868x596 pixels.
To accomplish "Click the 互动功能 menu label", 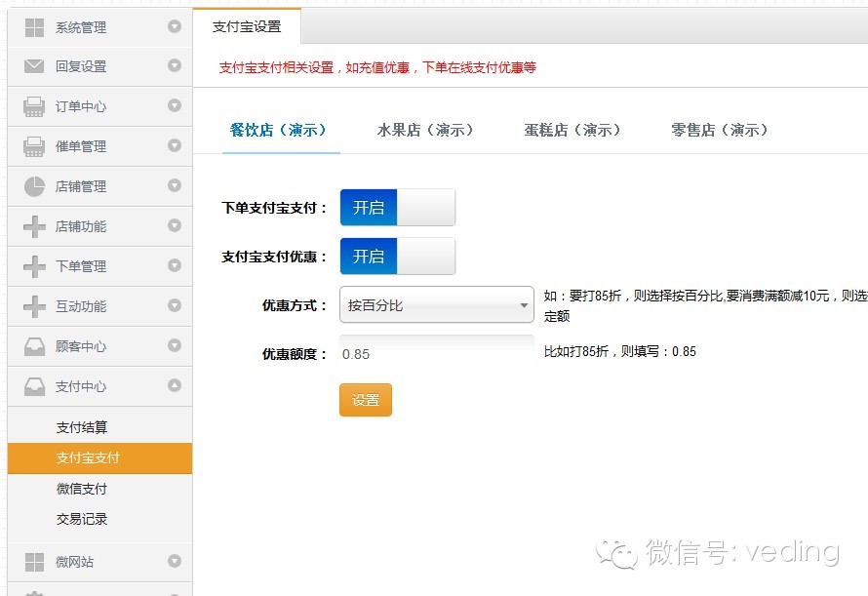I will point(81,306).
